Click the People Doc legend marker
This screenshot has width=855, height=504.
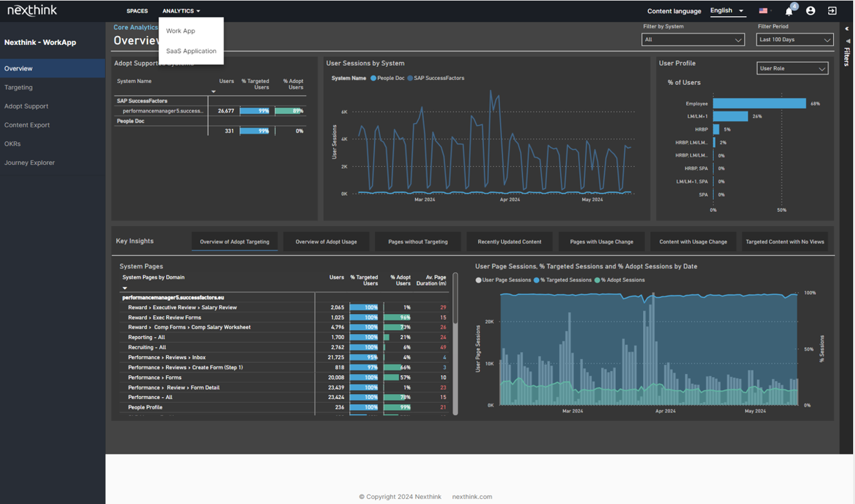[x=374, y=79]
